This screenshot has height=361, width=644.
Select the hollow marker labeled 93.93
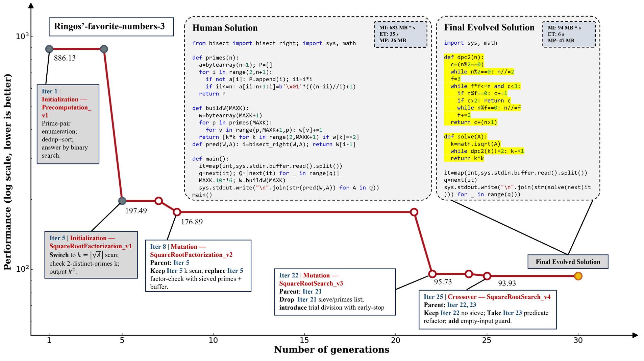[487, 276]
